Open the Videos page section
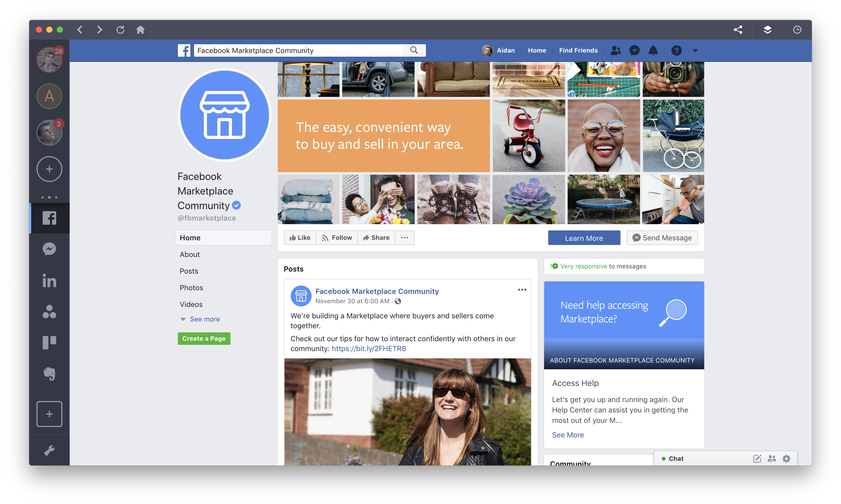 (x=191, y=304)
